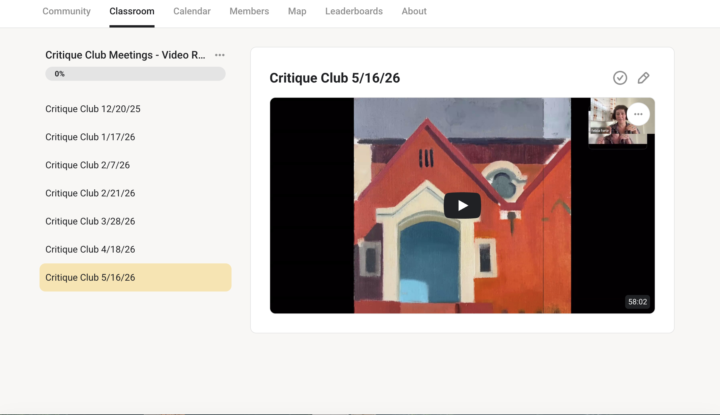Viewport: 720px width, 415px height.
Task: Click the Critique Club 5/16/26 lesson heading
Action: point(334,78)
